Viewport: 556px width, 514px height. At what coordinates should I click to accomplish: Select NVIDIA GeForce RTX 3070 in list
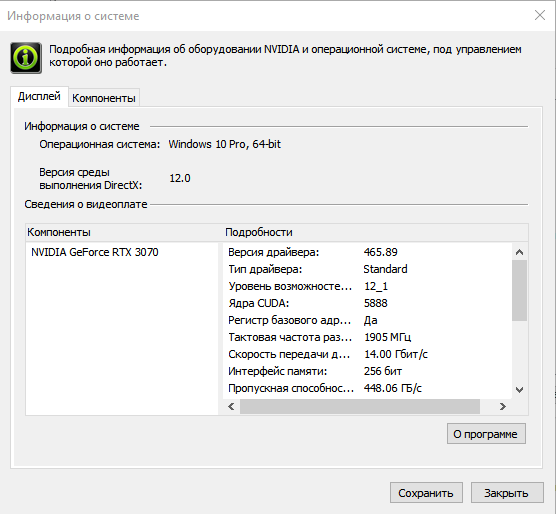[95, 252]
